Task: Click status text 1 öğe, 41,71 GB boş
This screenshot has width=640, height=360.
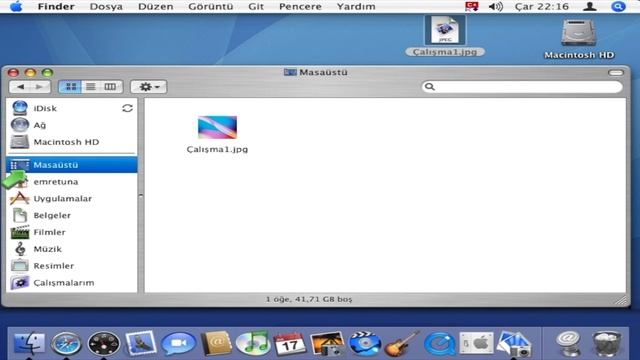Action: (x=309, y=299)
